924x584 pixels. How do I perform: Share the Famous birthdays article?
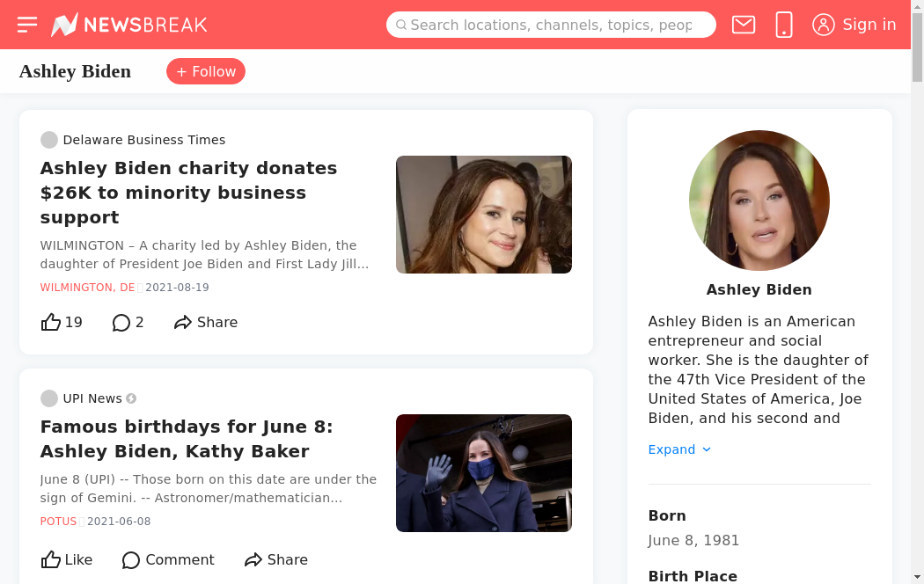tap(276, 560)
